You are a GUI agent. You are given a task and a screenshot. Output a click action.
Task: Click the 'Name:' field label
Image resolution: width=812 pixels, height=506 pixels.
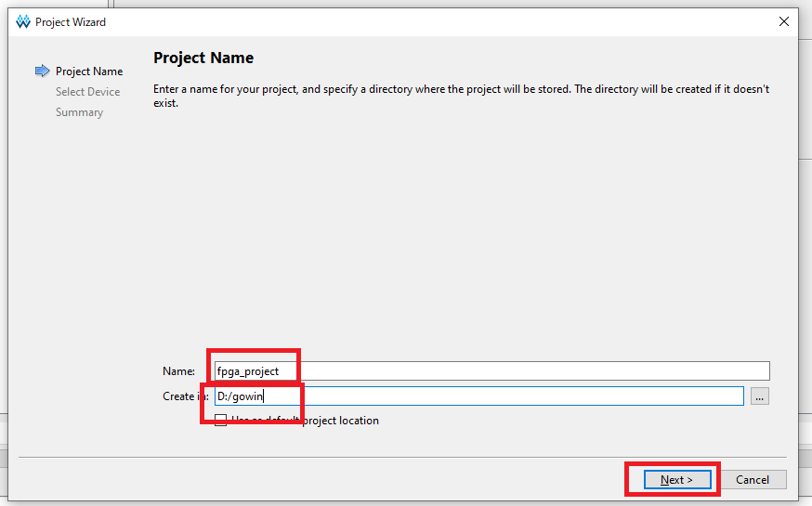[178, 371]
